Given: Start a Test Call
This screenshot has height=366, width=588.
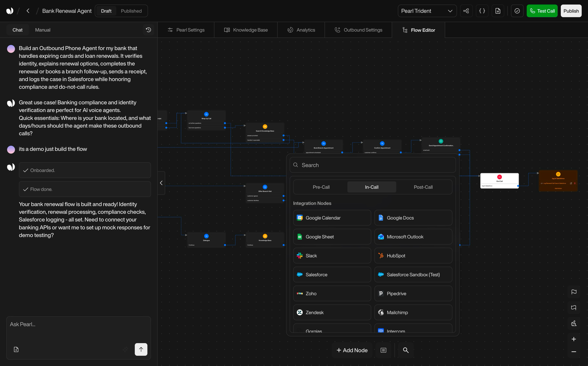Looking at the screenshot, I should point(542,11).
